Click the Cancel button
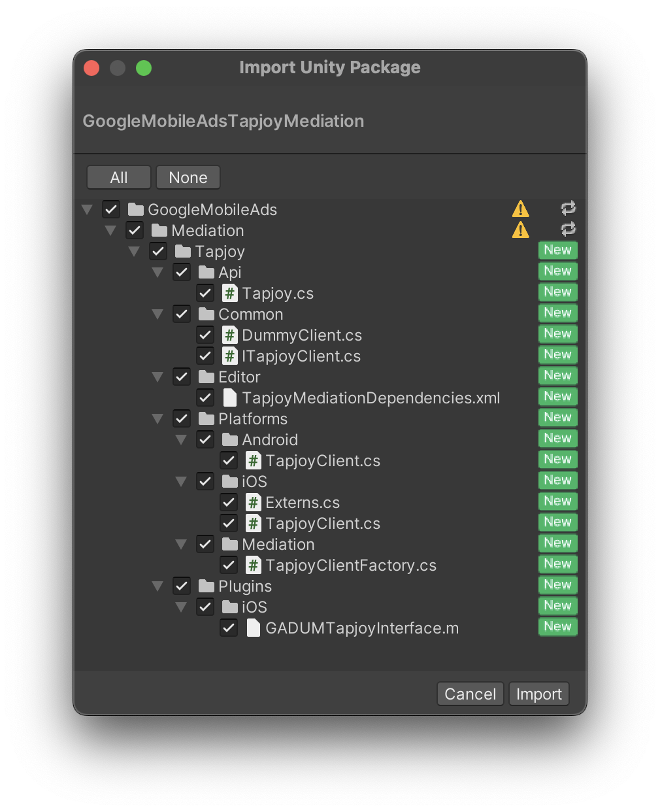This screenshot has width=660, height=812. [470, 694]
